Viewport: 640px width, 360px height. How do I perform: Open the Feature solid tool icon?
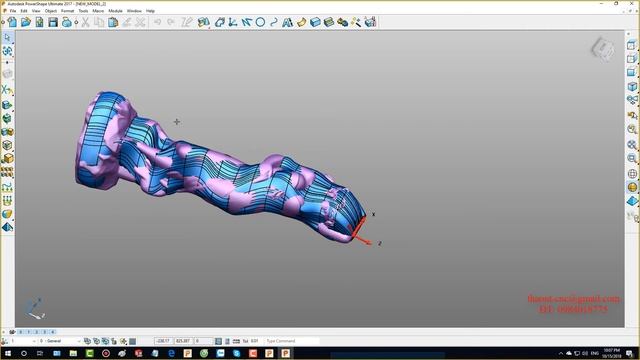tap(329, 22)
